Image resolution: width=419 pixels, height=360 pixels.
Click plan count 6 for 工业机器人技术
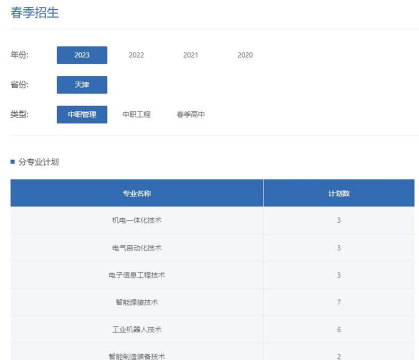coord(339,330)
